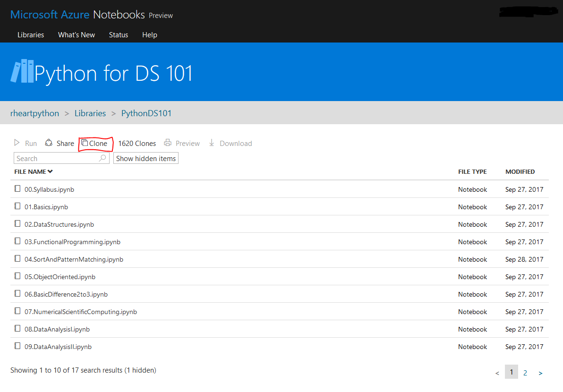The image size is (563, 392).
Task: Click the Share icon in toolbar
Action: (49, 143)
